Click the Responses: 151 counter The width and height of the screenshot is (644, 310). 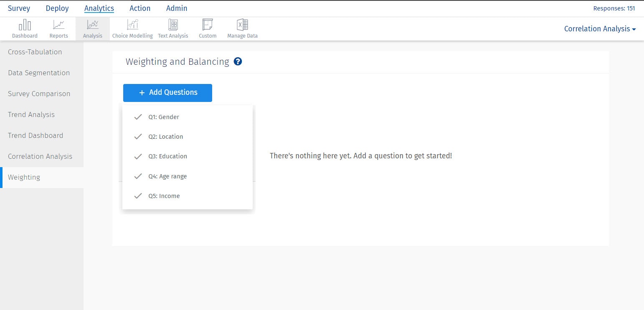[614, 8]
